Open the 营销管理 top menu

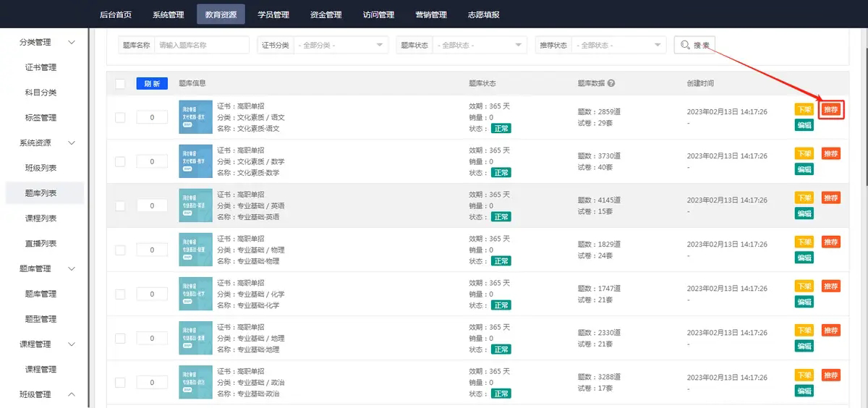pos(431,14)
